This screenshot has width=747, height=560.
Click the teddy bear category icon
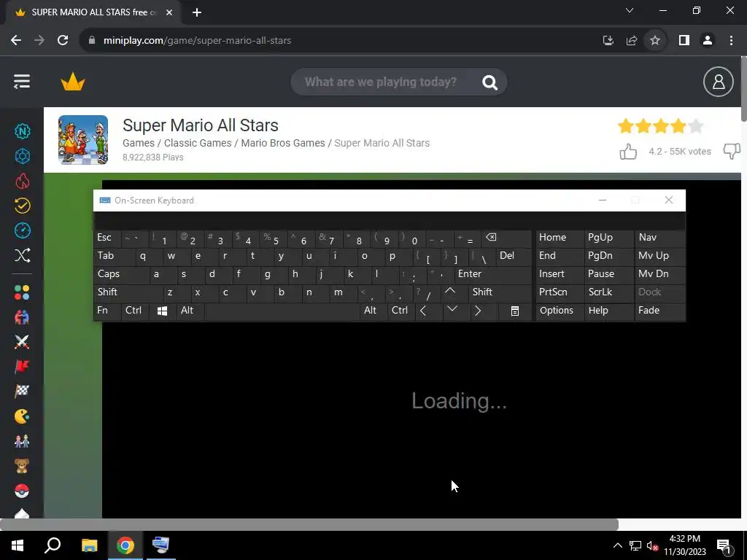click(22, 466)
